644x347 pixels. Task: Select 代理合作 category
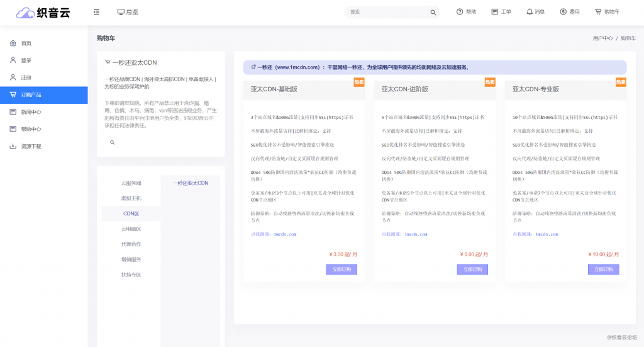[x=131, y=244]
